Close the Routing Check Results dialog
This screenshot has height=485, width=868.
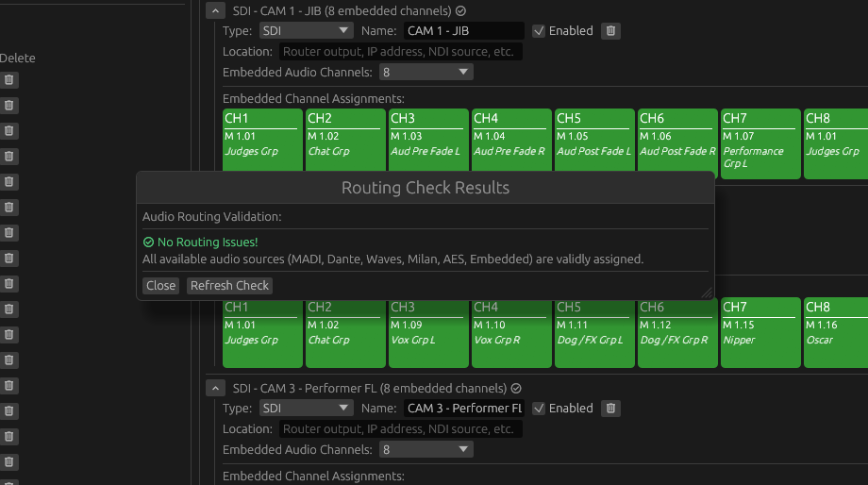tap(160, 286)
